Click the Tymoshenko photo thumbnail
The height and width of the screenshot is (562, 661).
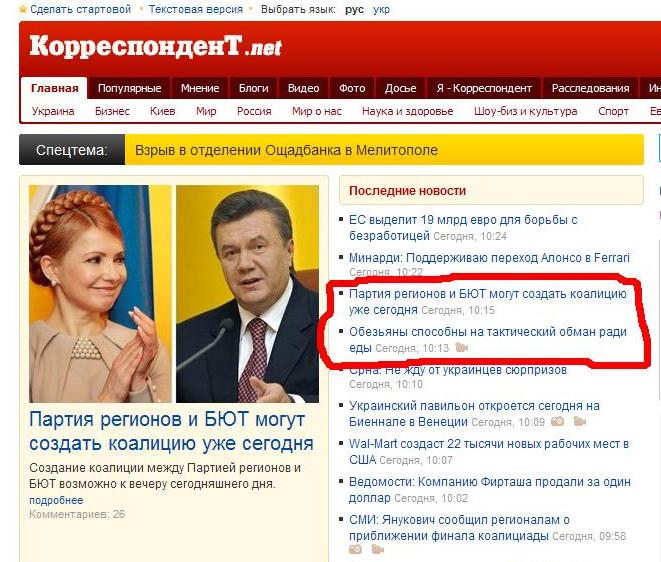pyautogui.click(x=100, y=294)
